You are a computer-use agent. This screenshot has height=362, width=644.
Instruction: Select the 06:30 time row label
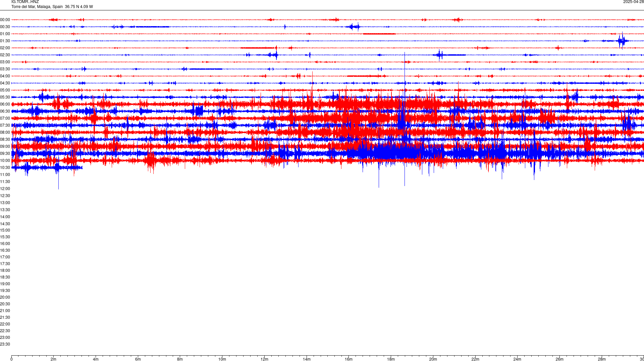coord(5,111)
